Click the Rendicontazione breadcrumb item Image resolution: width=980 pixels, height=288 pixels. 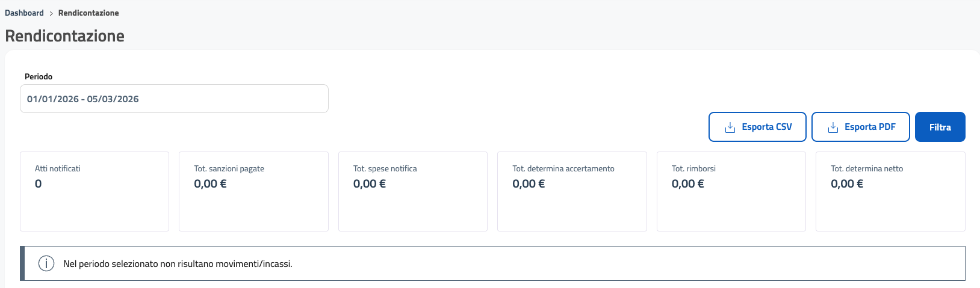click(88, 13)
